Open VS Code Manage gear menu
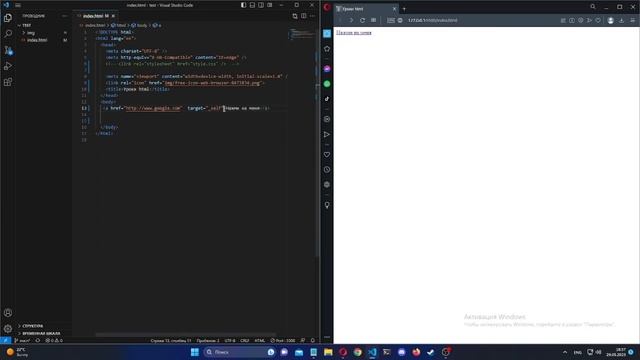640x360 pixels. click(x=8, y=329)
